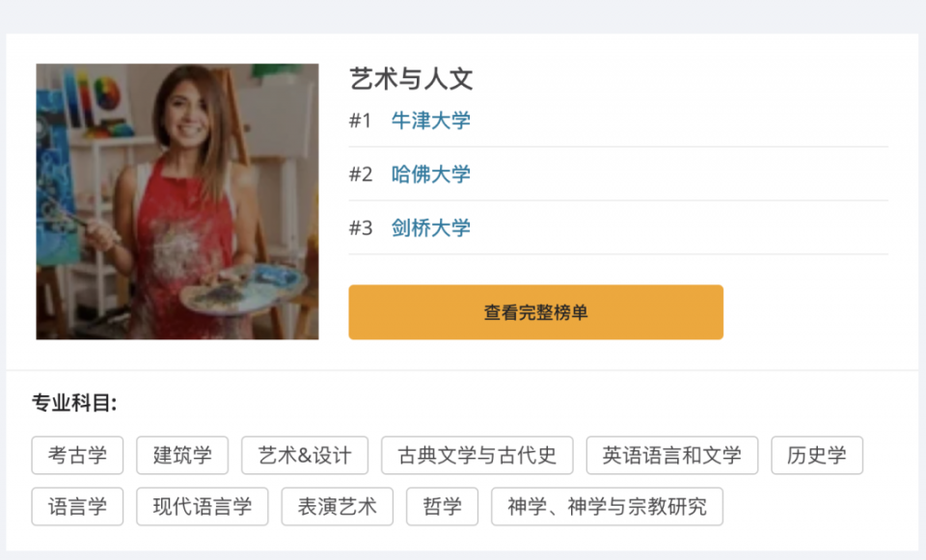This screenshot has height=560, width=926.
Task: Select the 语言学 subject tag
Action: [x=77, y=506]
